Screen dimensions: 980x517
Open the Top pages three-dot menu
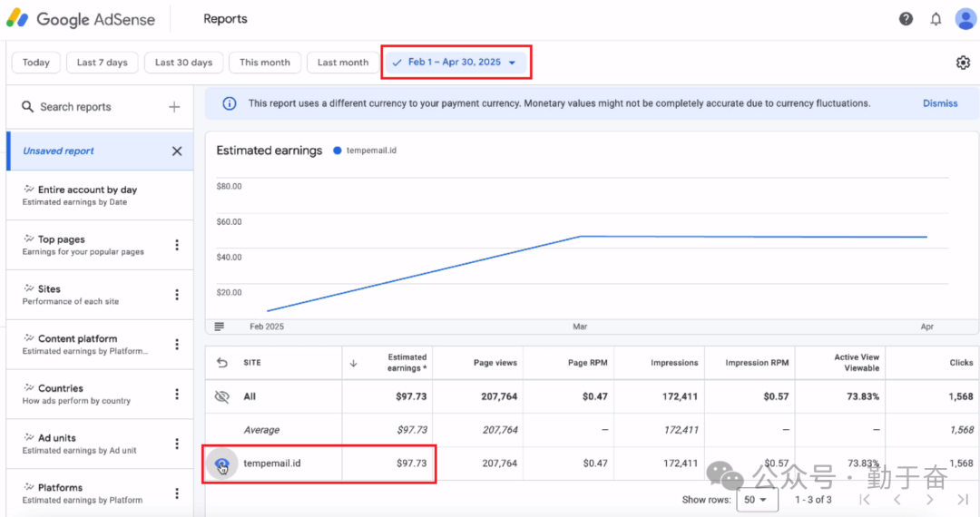[x=177, y=245]
